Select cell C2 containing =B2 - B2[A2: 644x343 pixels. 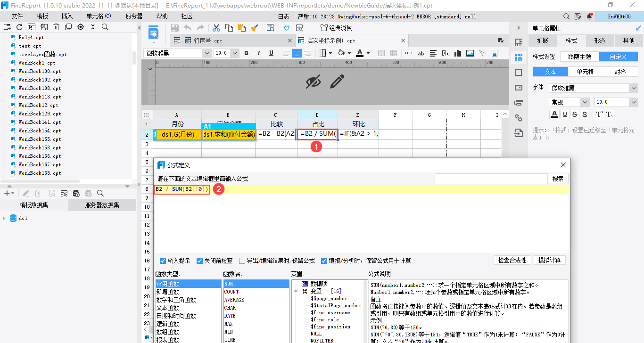[276, 134]
